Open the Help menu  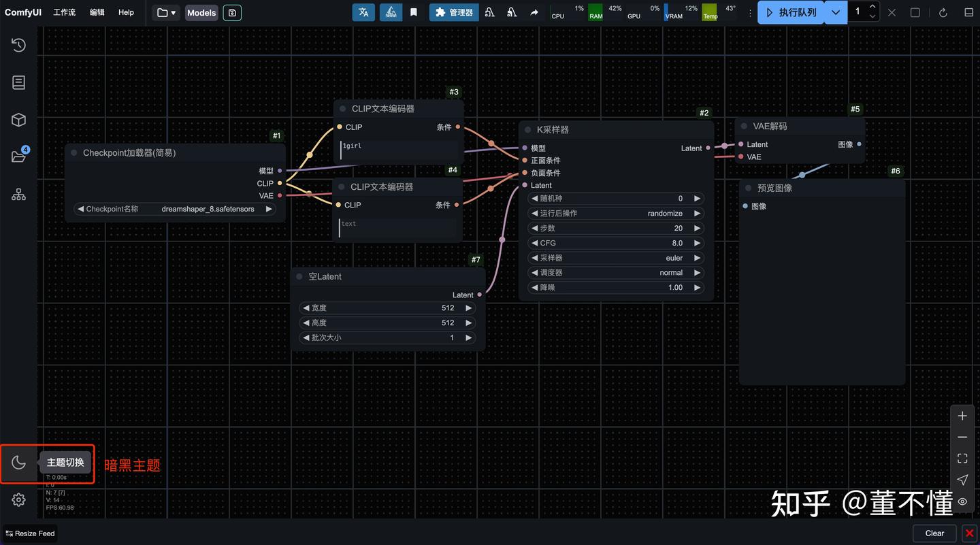click(x=126, y=12)
